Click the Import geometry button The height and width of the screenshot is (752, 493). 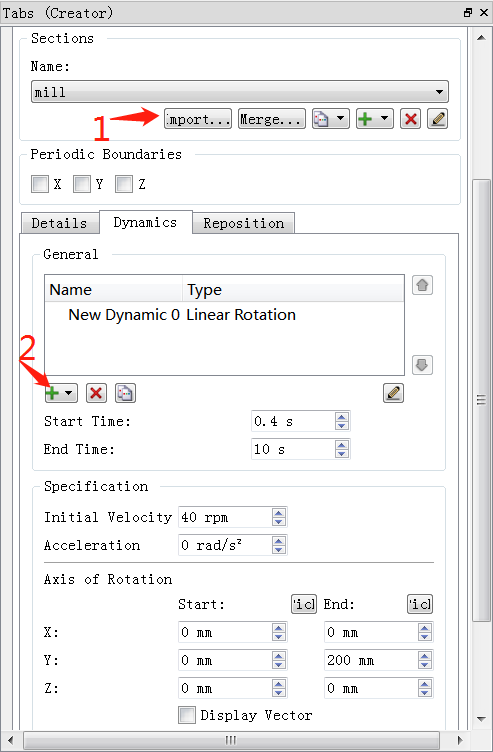coord(198,119)
